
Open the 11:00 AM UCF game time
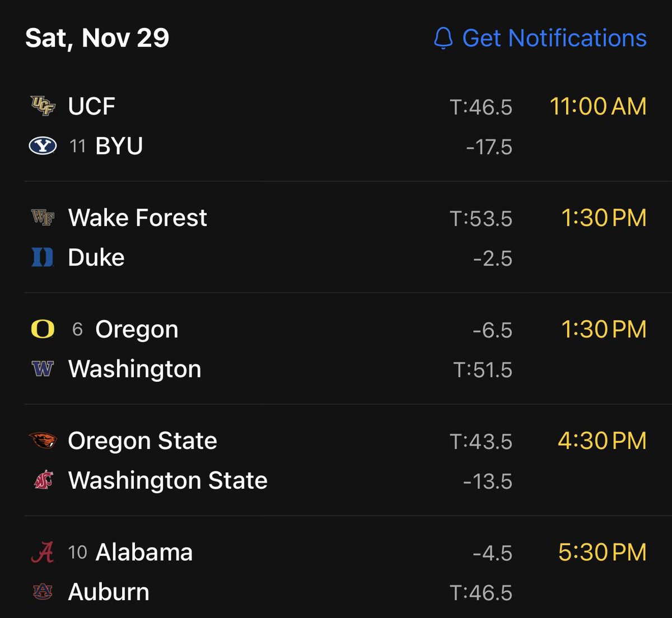(598, 106)
